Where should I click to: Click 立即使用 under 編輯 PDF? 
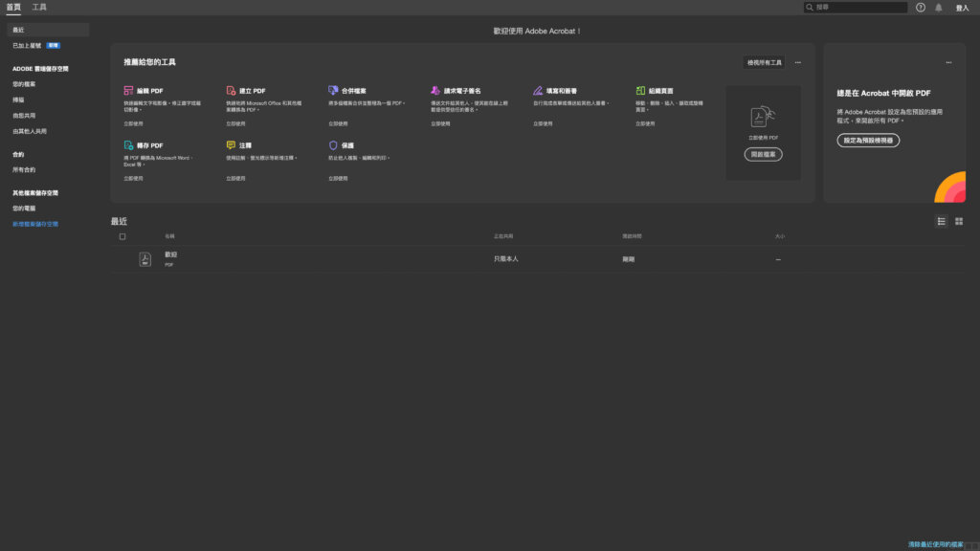coord(133,123)
